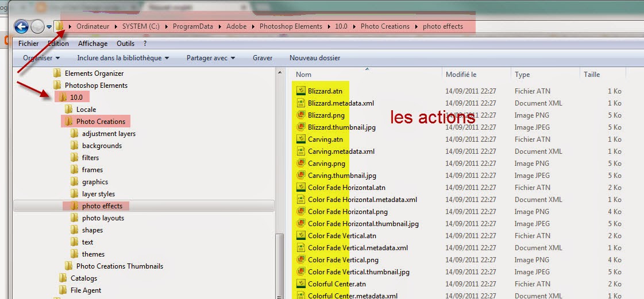Select the Color Fade Vertical.atn file name
The image size is (644, 299).
point(342,236)
